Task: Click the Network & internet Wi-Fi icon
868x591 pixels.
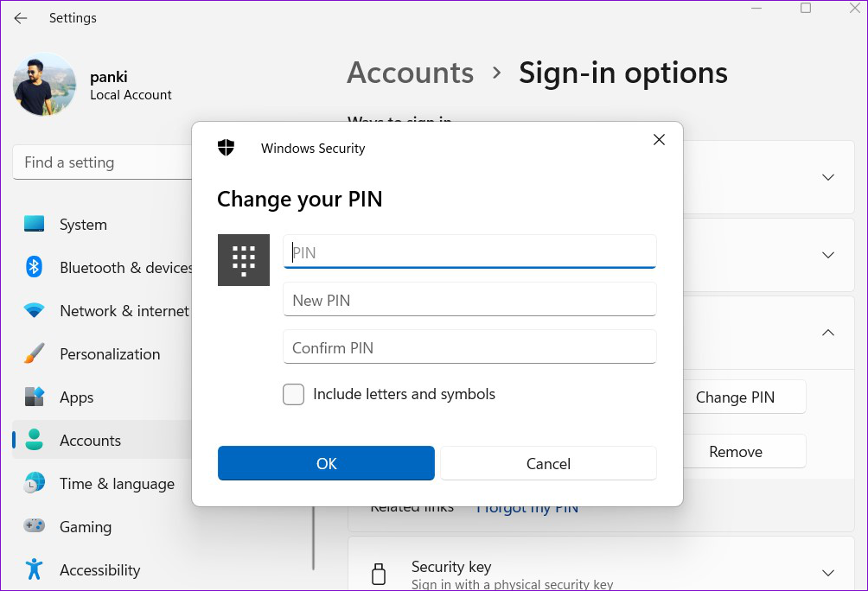Action: [35, 310]
